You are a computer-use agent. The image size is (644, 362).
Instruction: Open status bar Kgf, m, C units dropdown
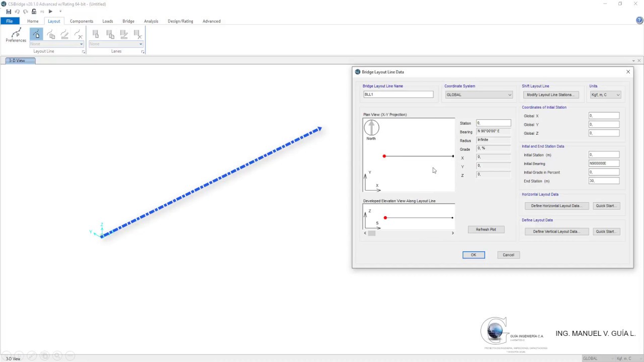tap(628, 358)
